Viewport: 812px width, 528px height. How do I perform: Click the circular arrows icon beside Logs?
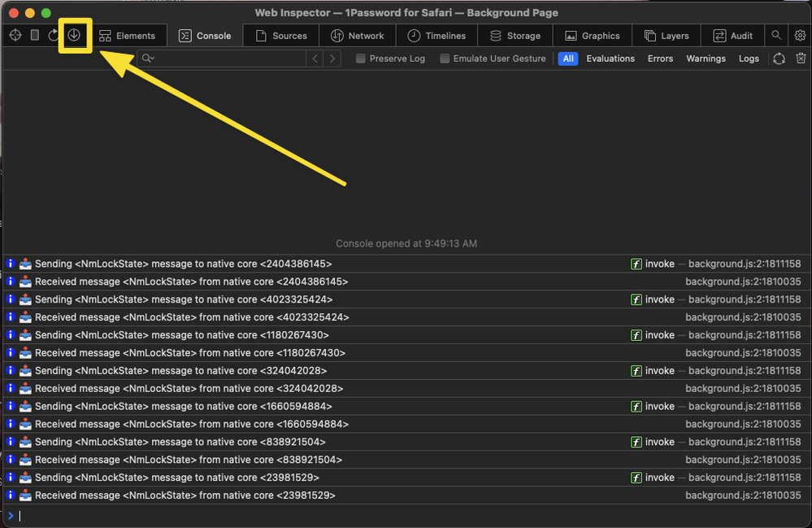pos(779,59)
